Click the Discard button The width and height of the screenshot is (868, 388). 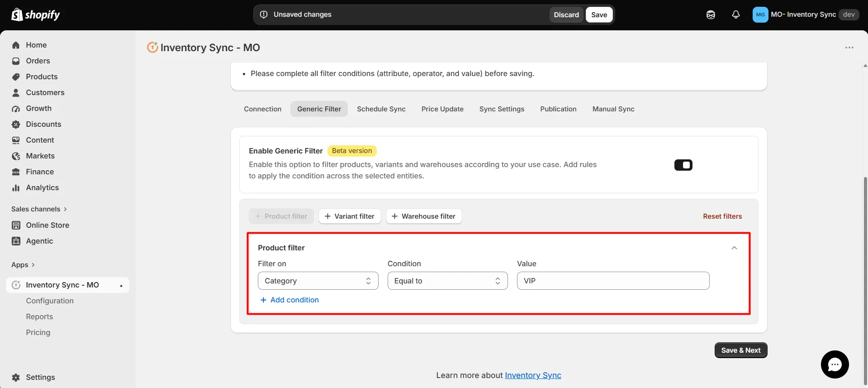click(x=566, y=14)
